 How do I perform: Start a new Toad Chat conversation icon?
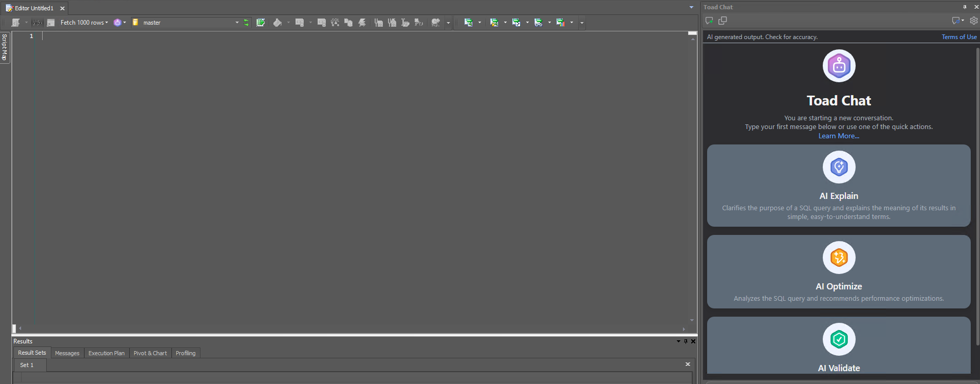(x=709, y=21)
